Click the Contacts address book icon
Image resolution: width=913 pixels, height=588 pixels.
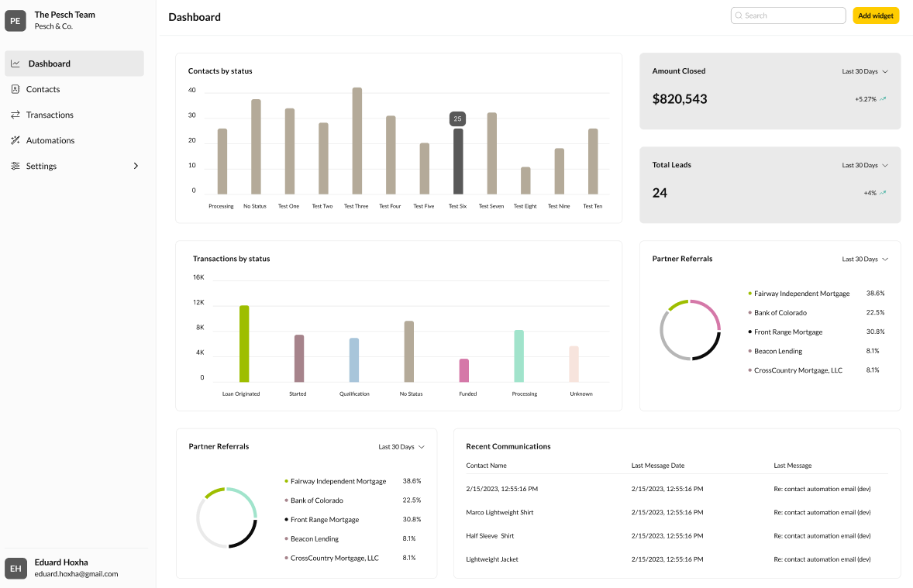[x=16, y=89]
